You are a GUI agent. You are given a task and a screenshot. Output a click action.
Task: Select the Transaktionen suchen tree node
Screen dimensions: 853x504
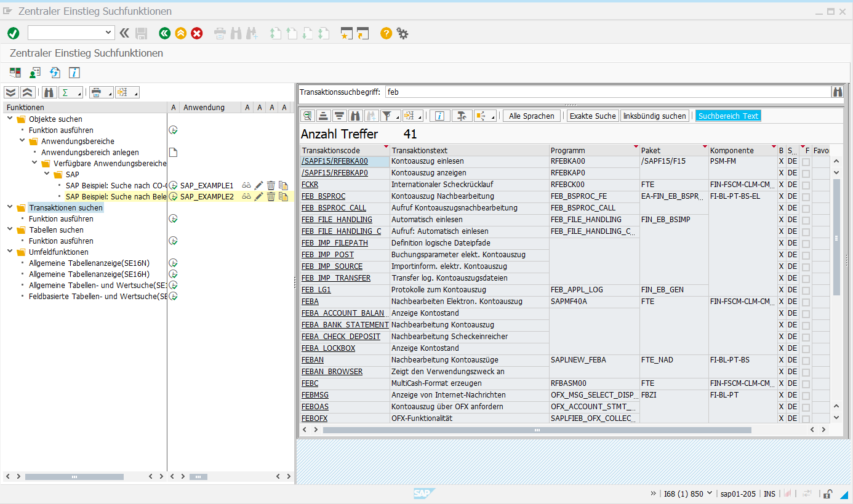(x=66, y=207)
